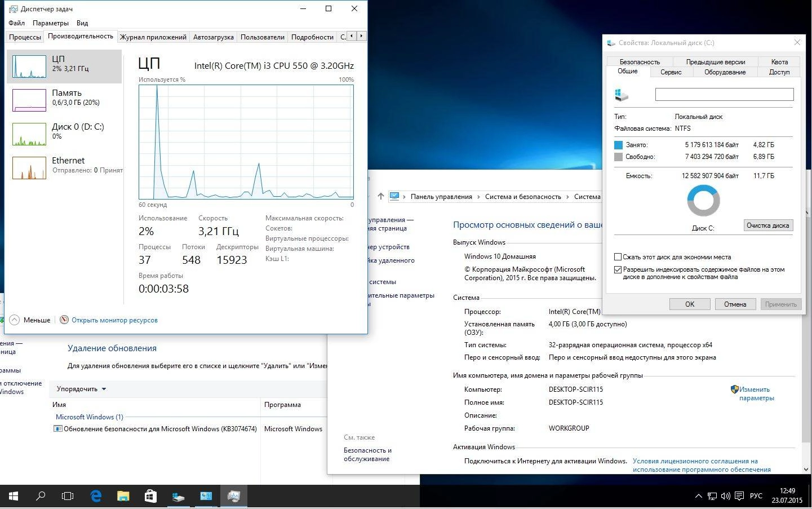Click the resource monitor icon

pyautogui.click(x=64, y=320)
